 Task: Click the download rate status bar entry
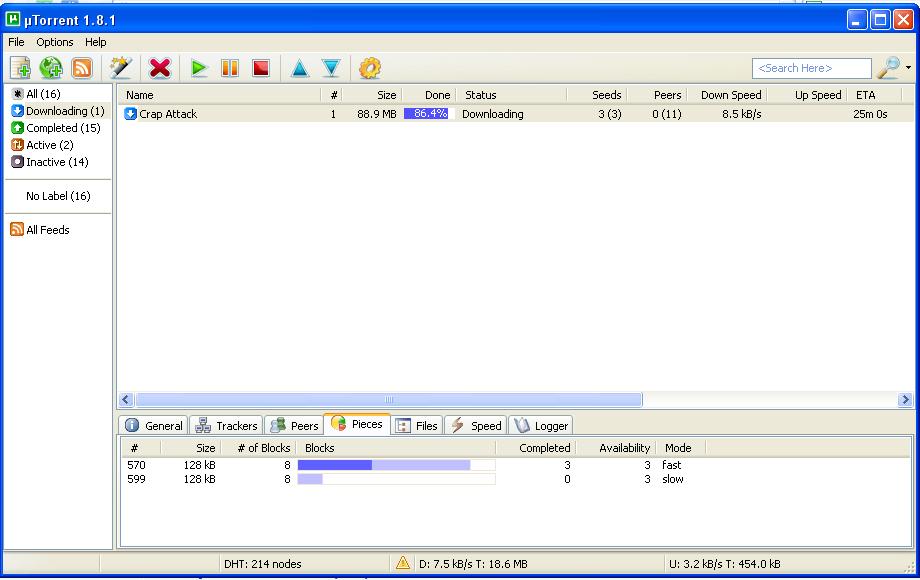coord(473,564)
